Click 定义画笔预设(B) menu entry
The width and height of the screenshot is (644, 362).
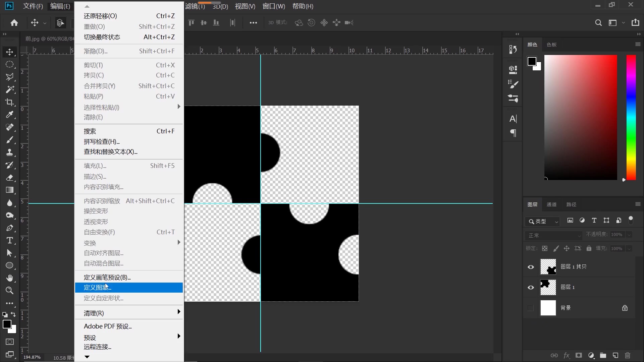pos(107,277)
